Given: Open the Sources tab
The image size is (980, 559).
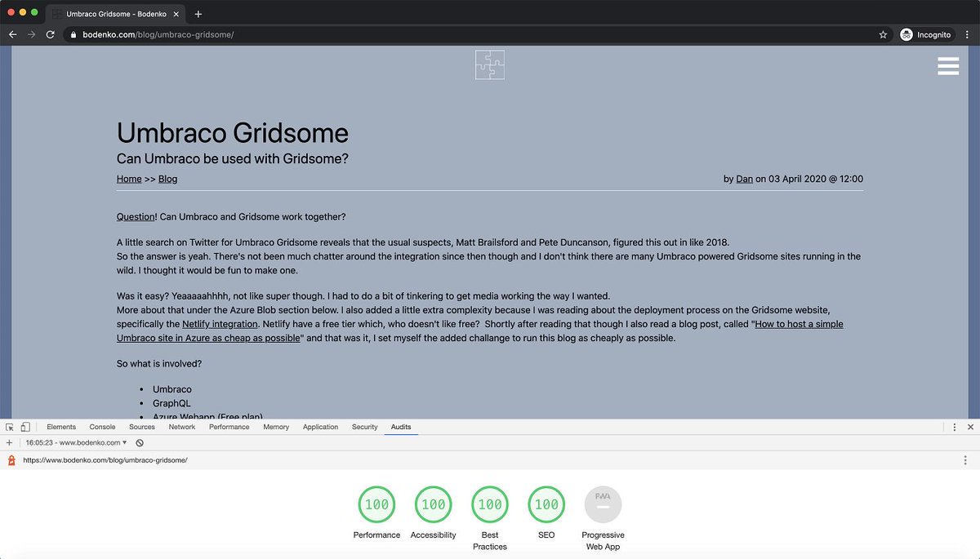Looking at the screenshot, I should click(142, 427).
